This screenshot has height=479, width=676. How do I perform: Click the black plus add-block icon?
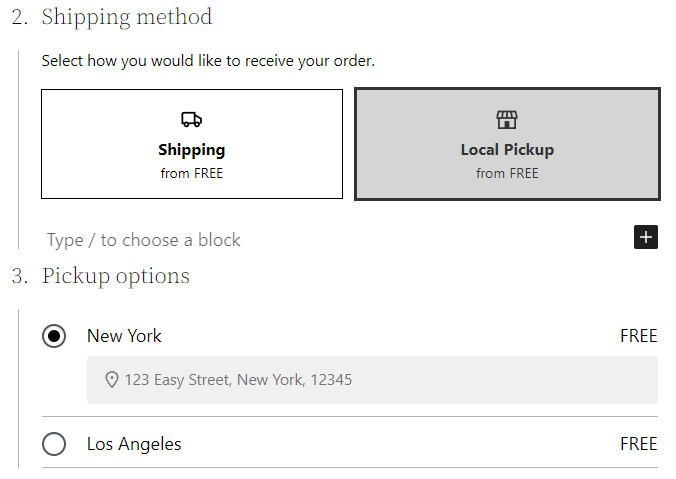click(646, 237)
